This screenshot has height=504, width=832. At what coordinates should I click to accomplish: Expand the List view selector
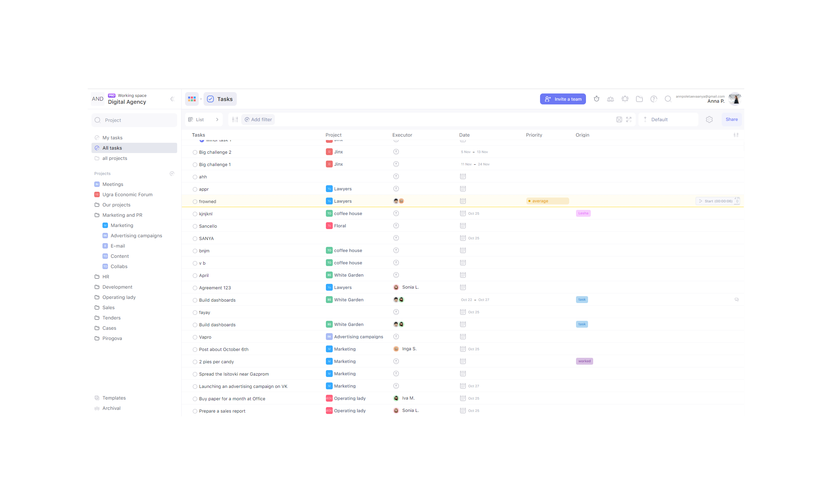(204, 119)
